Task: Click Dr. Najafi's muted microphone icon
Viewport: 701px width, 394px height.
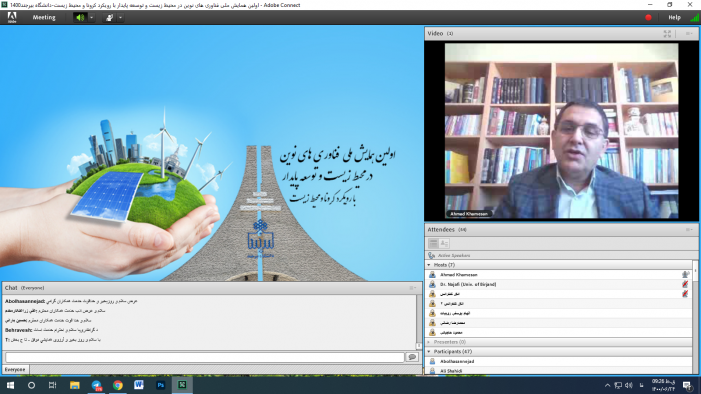Action: pyautogui.click(x=685, y=284)
